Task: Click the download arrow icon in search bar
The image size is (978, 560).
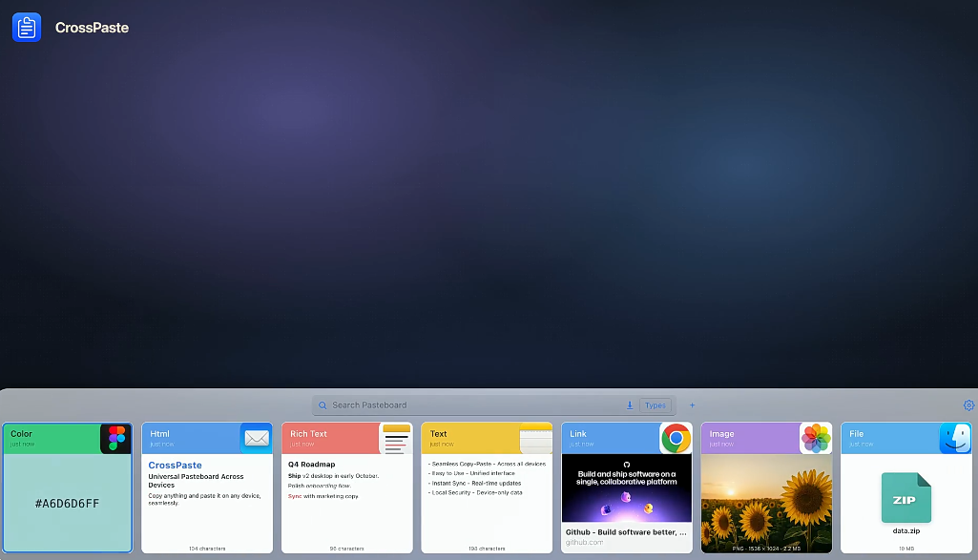Action: [630, 405]
